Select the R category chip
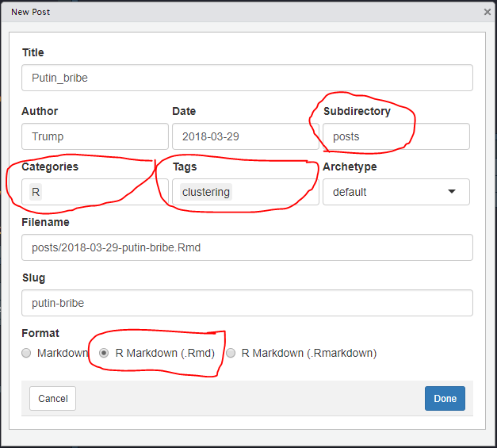 click(36, 192)
